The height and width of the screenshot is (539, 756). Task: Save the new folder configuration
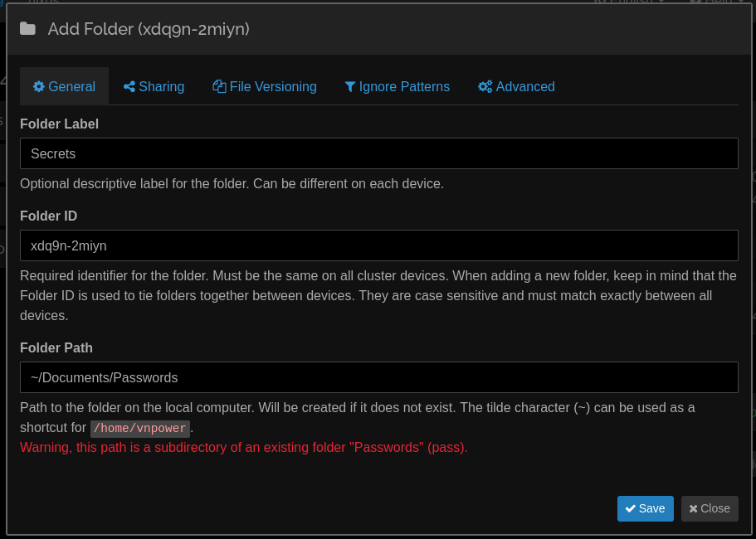645,508
